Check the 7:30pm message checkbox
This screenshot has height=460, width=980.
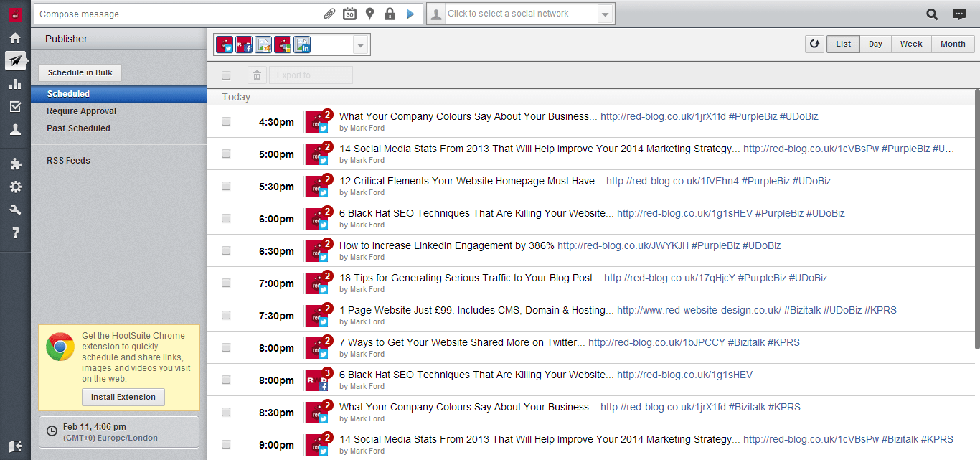click(x=226, y=316)
